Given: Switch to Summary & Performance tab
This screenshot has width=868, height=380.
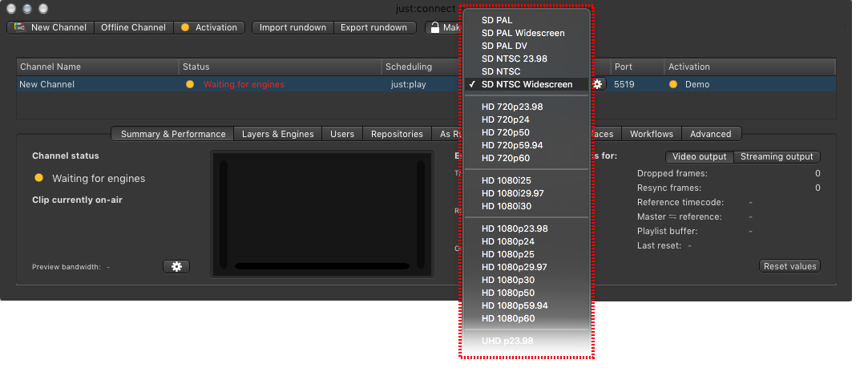Looking at the screenshot, I should click(x=172, y=134).
